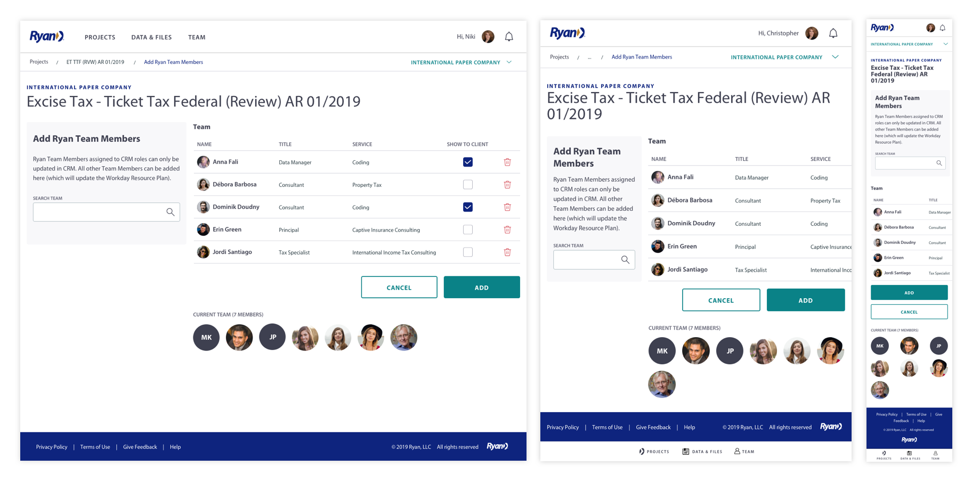Click JP avatar in desktop current team
Viewport: 980px width, 482px height.
click(x=272, y=337)
